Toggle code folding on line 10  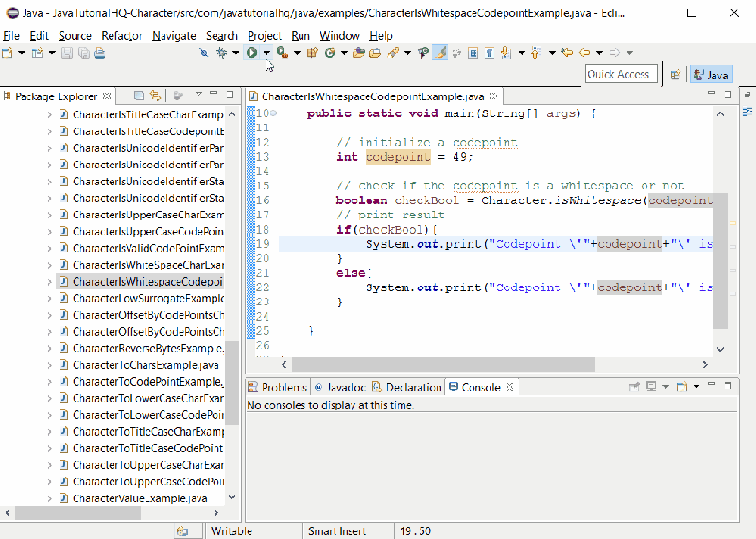[x=274, y=113]
